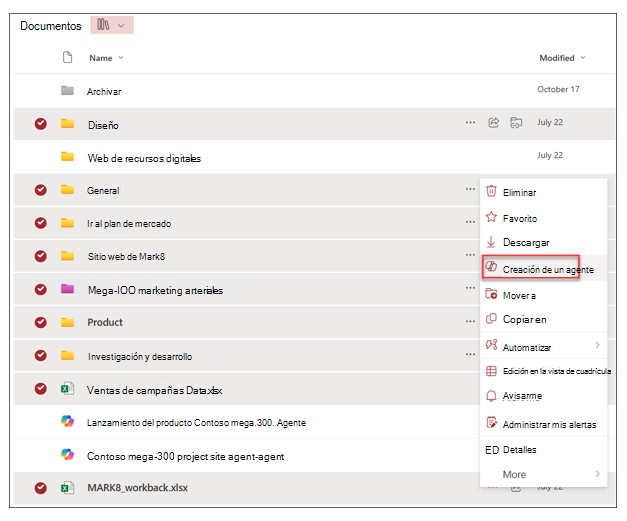The height and width of the screenshot is (521, 627).
Task: Share the Diseño folder
Action: [494, 122]
